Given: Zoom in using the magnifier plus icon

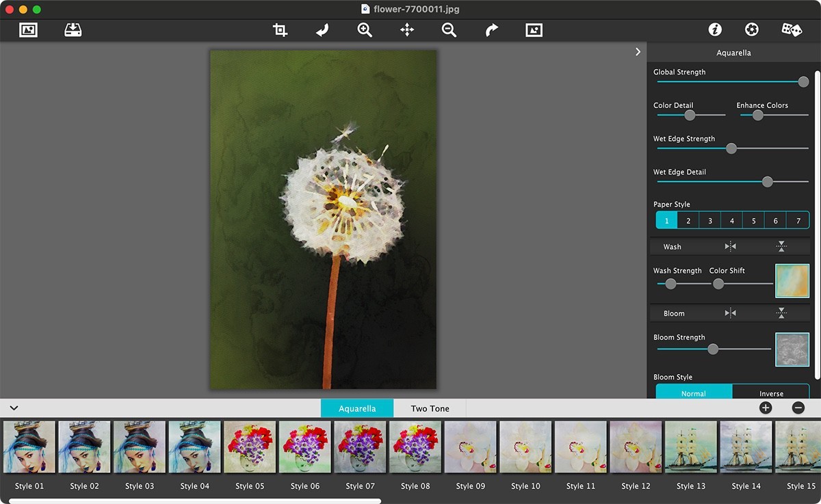Looking at the screenshot, I should click(x=364, y=29).
